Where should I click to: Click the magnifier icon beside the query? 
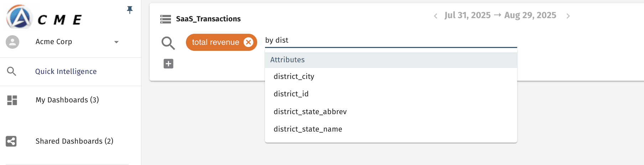click(x=168, y=43)
